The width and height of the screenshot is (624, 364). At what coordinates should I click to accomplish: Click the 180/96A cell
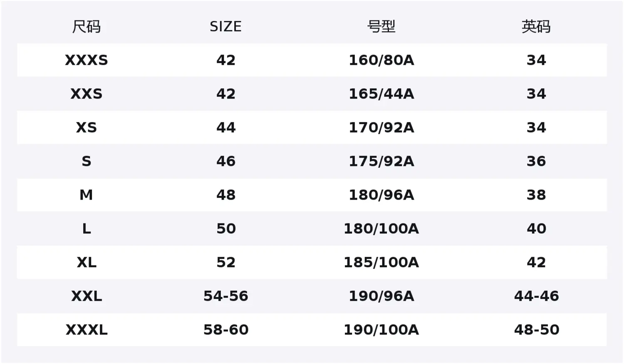pyautogui.click(x=381, y=195)
